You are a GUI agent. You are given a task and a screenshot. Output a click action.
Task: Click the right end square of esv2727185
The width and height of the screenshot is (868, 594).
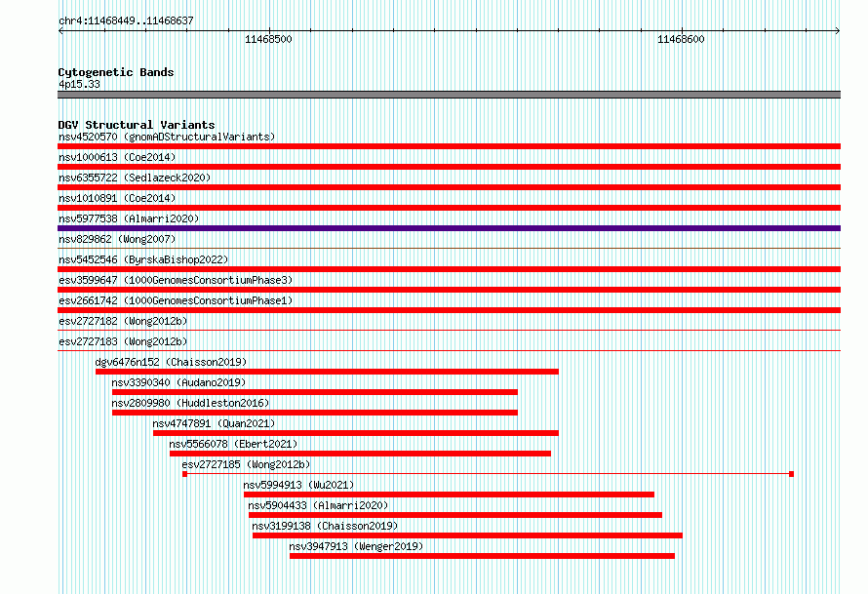pos(792,474)
